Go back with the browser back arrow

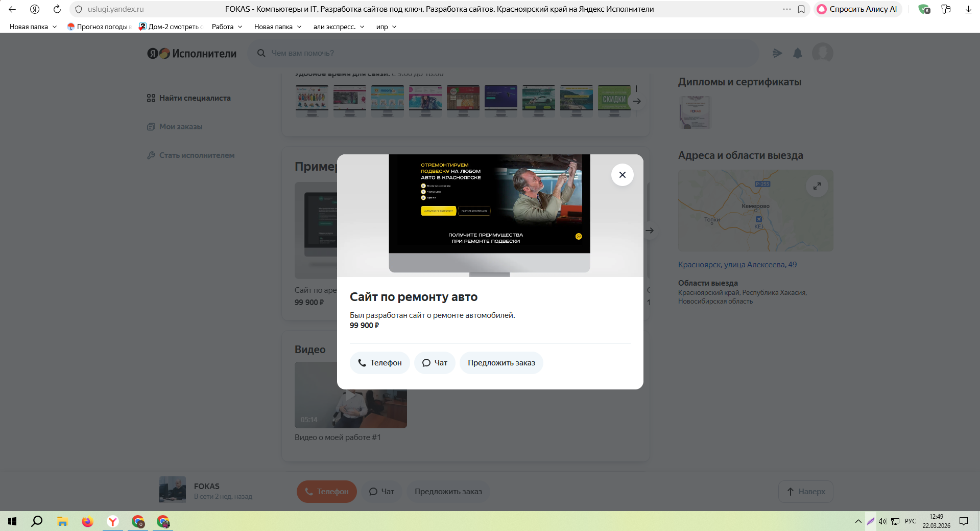coord(12,9)
